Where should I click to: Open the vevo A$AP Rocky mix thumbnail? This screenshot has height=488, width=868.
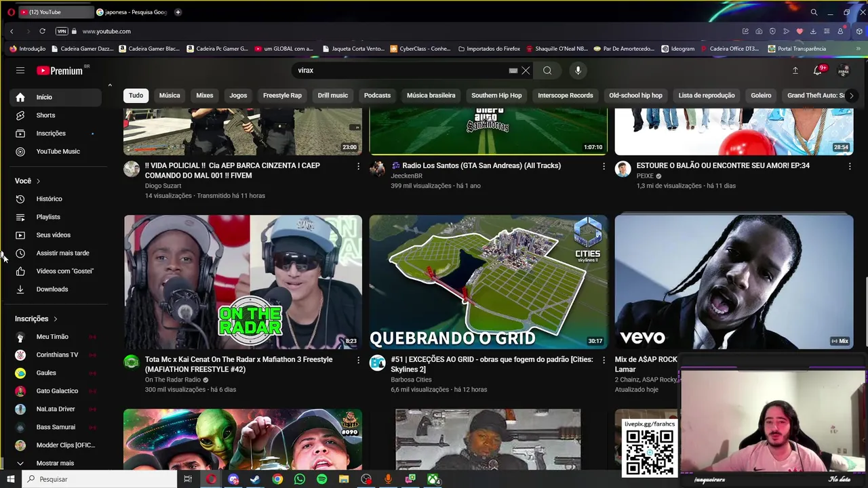coord(734,282)
